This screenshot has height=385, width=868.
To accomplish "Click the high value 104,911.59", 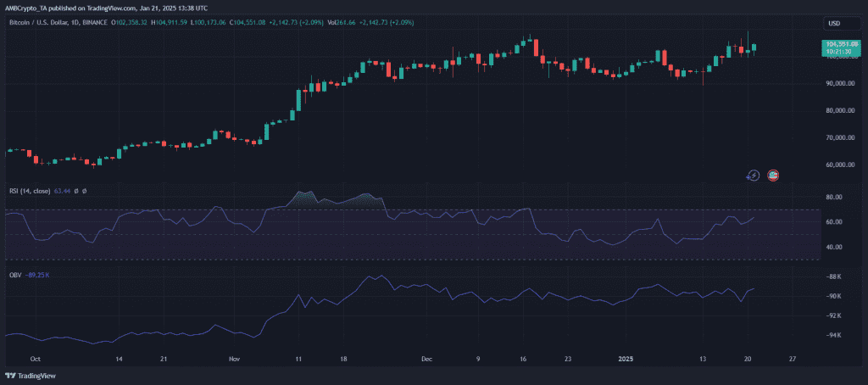I will pos(170,23).
